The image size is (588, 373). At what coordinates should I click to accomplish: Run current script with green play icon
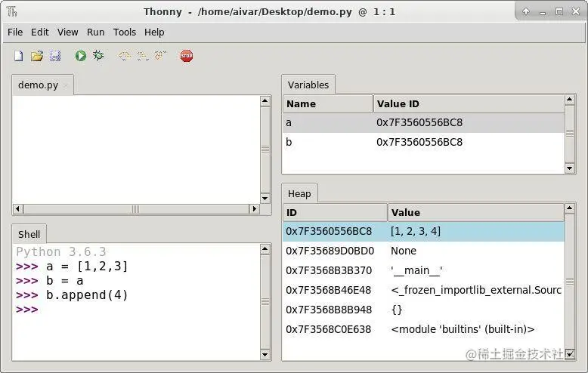pyautogui.click(x=81, y=56)
